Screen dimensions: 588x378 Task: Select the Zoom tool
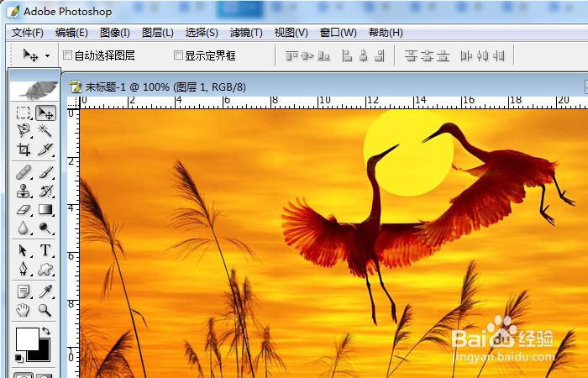point(45,310)
